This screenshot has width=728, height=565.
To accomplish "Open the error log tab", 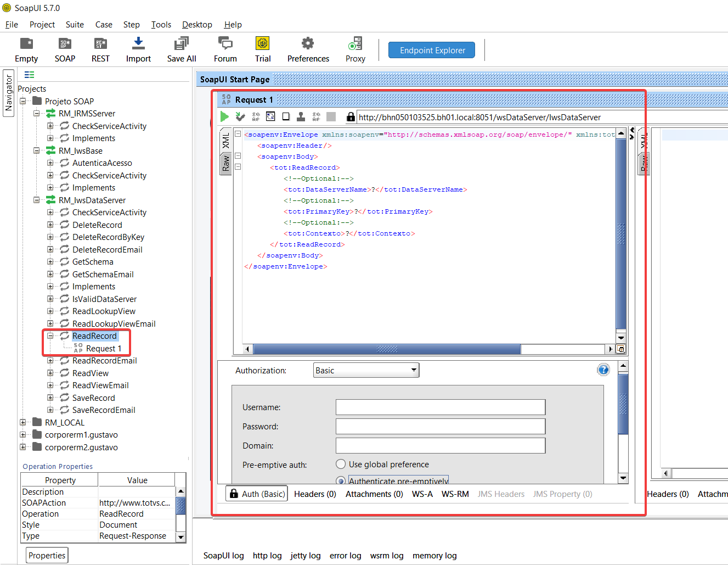I will [x=345, y=555].
